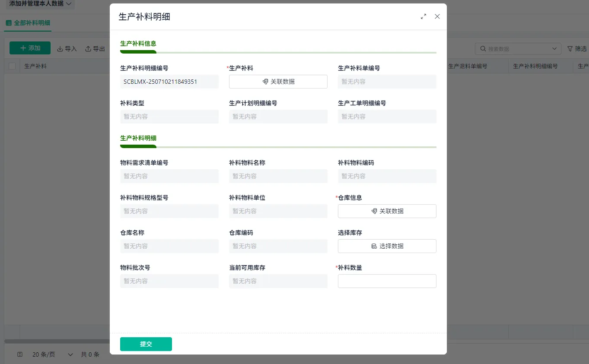Viewport: 589px width, 364px height.
Task: Click the 共 0 条 record count
Action: (x=90, y=355)
